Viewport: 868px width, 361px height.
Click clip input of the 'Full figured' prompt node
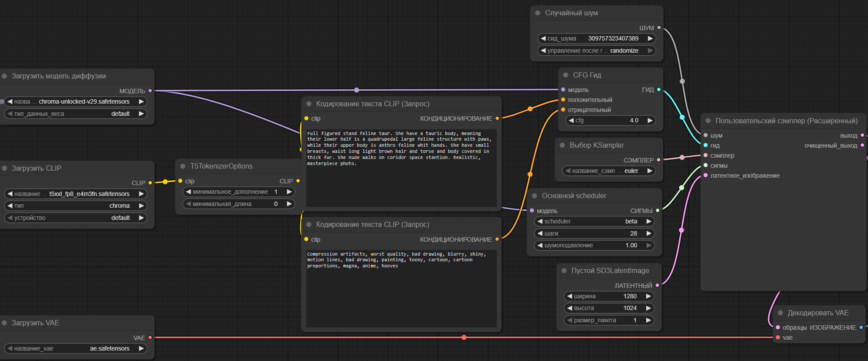tap(306, 118)
